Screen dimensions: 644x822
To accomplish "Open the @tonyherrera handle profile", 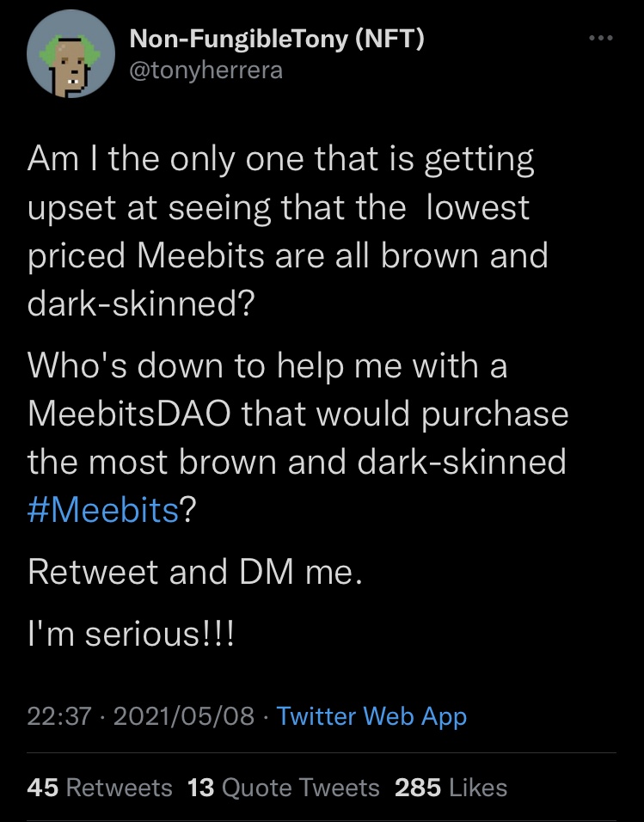I will [205, 71].
